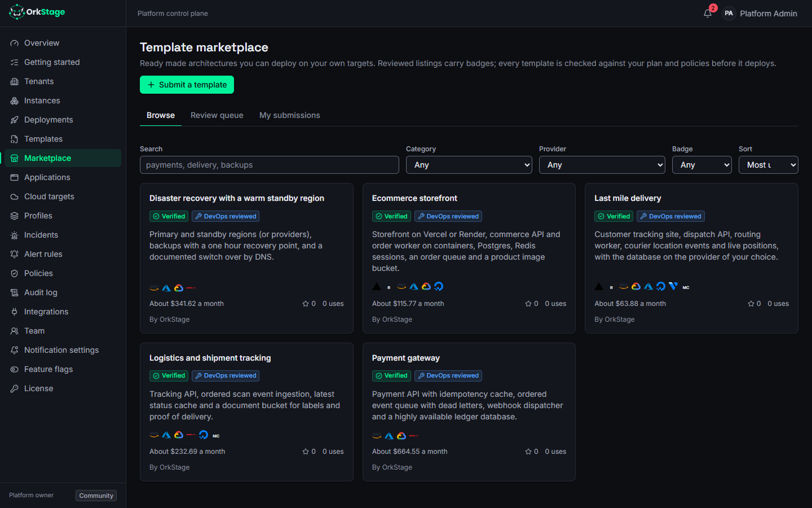This screenshot has height=508, width=812.
Task: Click the OrkStage logo
Action: 37,12
